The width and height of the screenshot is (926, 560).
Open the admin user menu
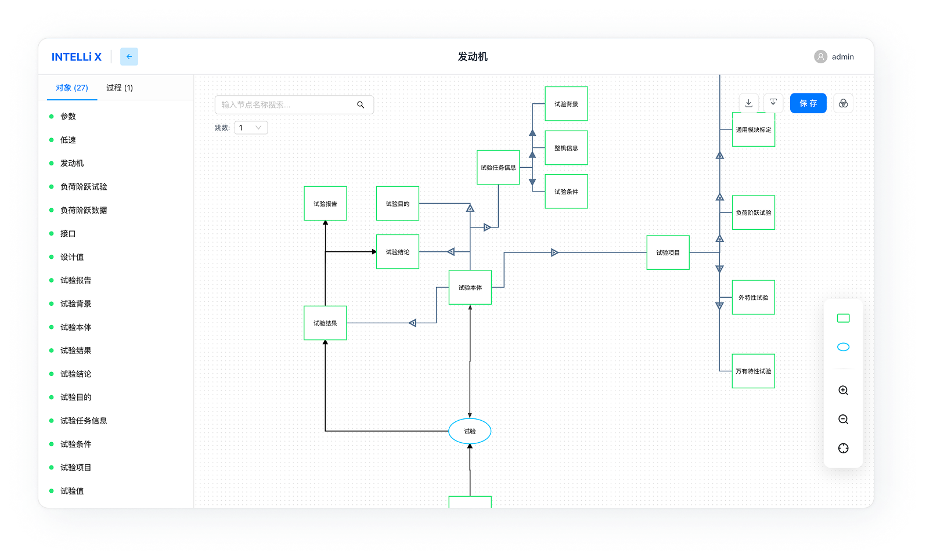(x=834, y=57)
